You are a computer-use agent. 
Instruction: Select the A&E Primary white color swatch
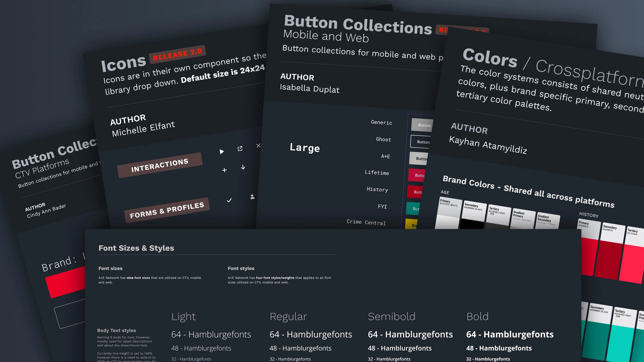pos(448,213)
